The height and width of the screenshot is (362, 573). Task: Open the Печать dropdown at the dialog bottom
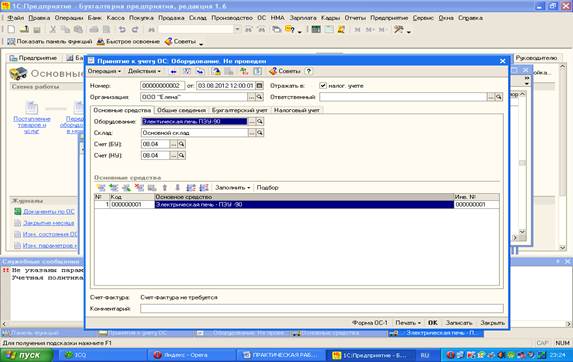(408, 323)
